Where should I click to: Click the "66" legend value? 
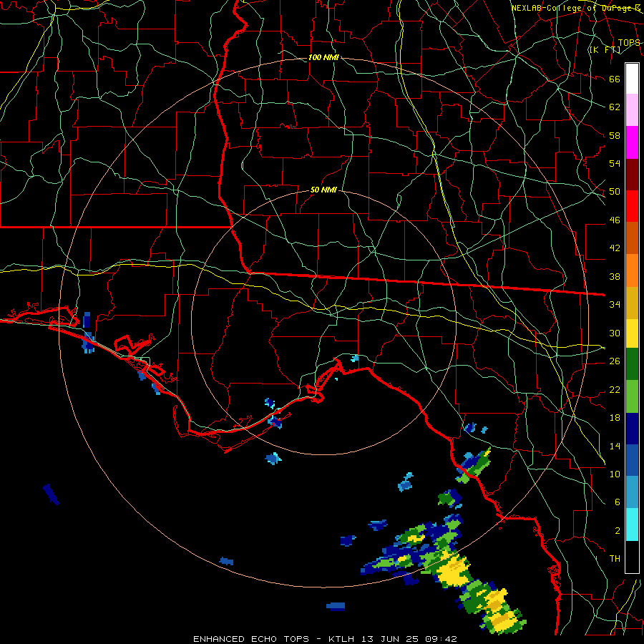[615, 79]
